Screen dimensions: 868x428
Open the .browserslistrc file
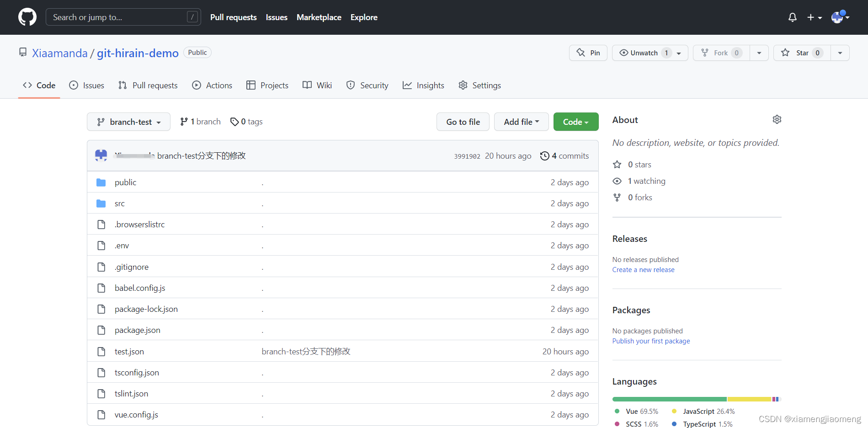[140, 225]
